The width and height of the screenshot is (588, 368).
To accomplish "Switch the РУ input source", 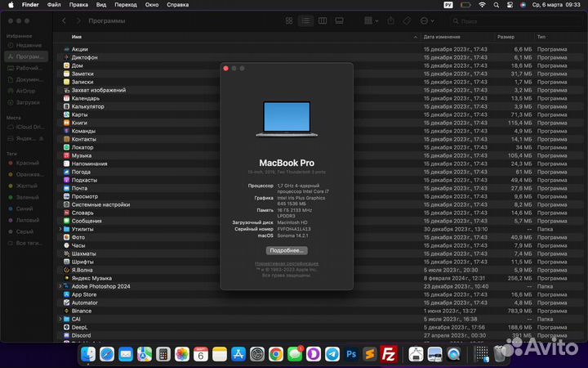I will pyautogui.click(x=448, y=5).
